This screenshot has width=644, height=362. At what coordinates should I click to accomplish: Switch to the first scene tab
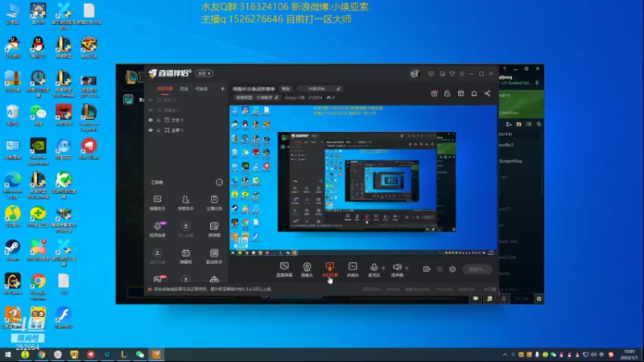click(x=165, y=88)
